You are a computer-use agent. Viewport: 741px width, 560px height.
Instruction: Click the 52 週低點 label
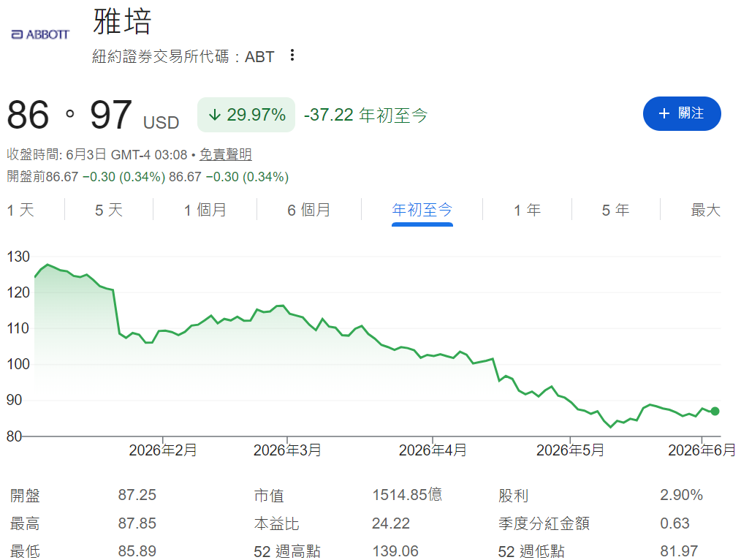(531, 551)
